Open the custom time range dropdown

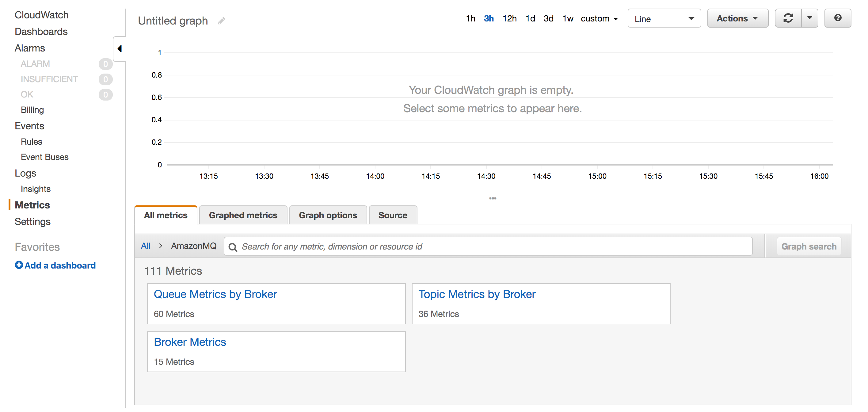[x=600, y=18]
